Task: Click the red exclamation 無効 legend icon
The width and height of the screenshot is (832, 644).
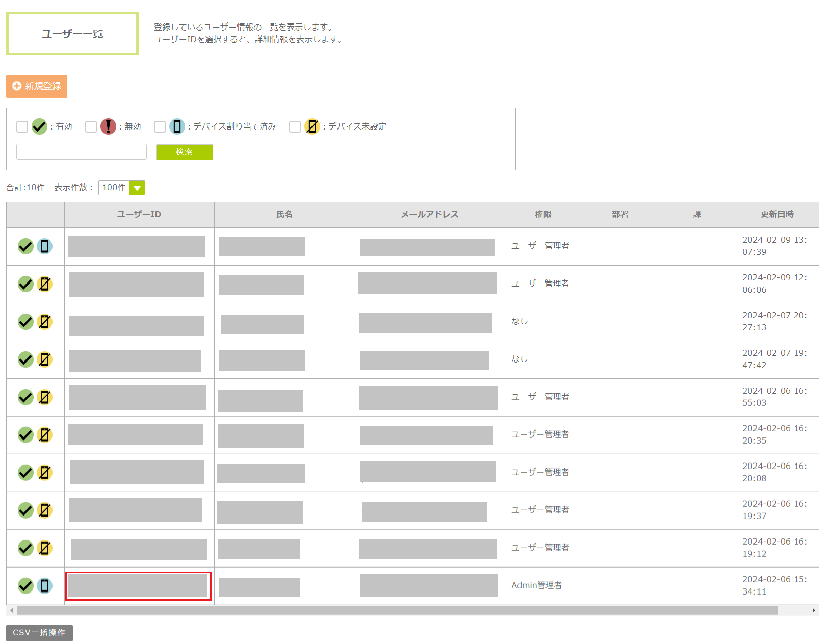Action: (x=108, y=126)
